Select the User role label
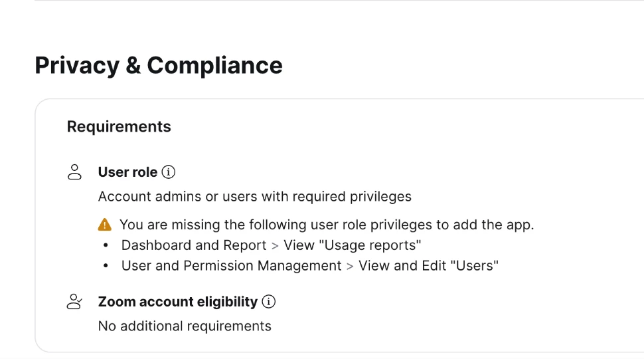The width and height of the screenshot is (644, 359). coord(127,172)
